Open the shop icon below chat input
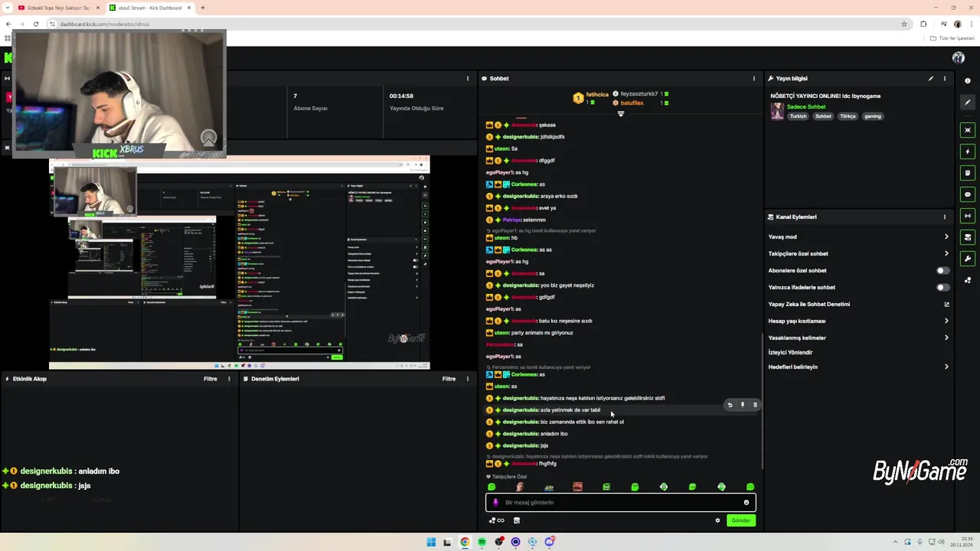The width and height of the screenshot is (980, 551). click(517, 520)
